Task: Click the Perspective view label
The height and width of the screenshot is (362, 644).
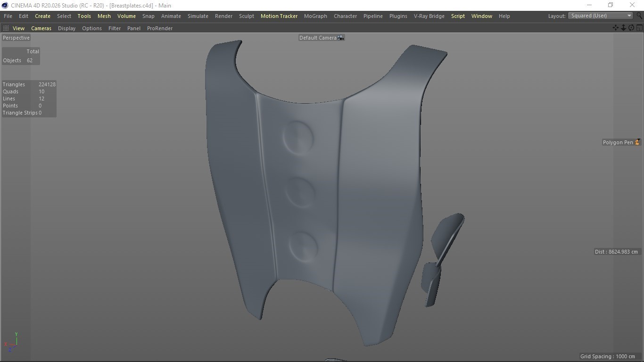Action: click(16, 38)
